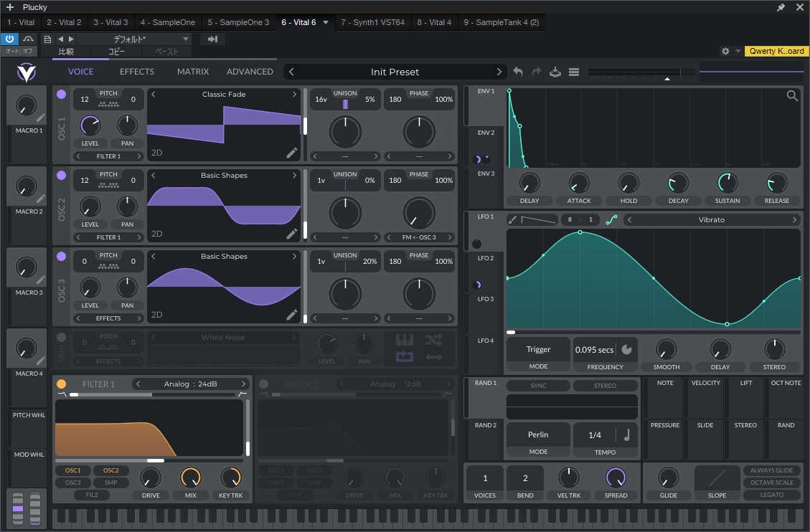Enable the Filter 2 power button
Image resolution: width=810 pixels, height=532 pixels.
263,384
